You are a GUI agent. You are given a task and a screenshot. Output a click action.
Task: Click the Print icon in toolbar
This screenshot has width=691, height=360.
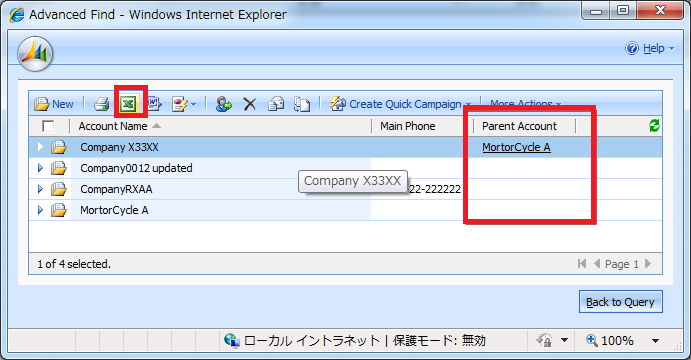point(101,104)
